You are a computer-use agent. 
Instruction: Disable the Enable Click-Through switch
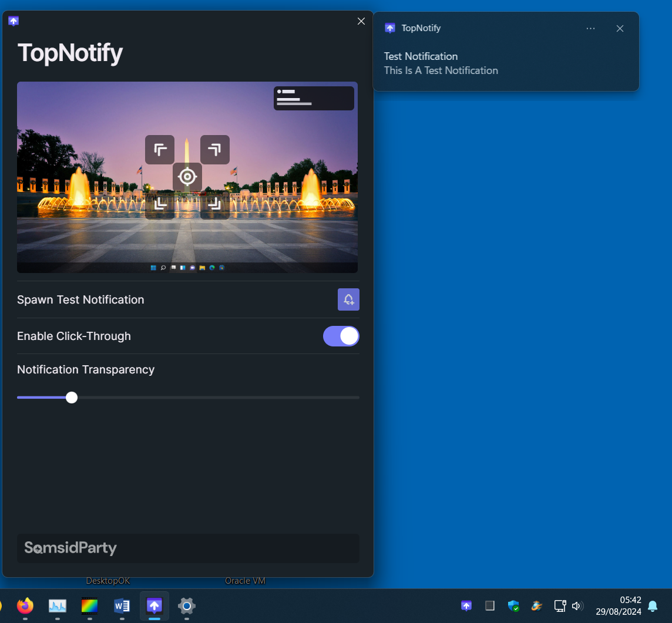click(x=341, y=336)
